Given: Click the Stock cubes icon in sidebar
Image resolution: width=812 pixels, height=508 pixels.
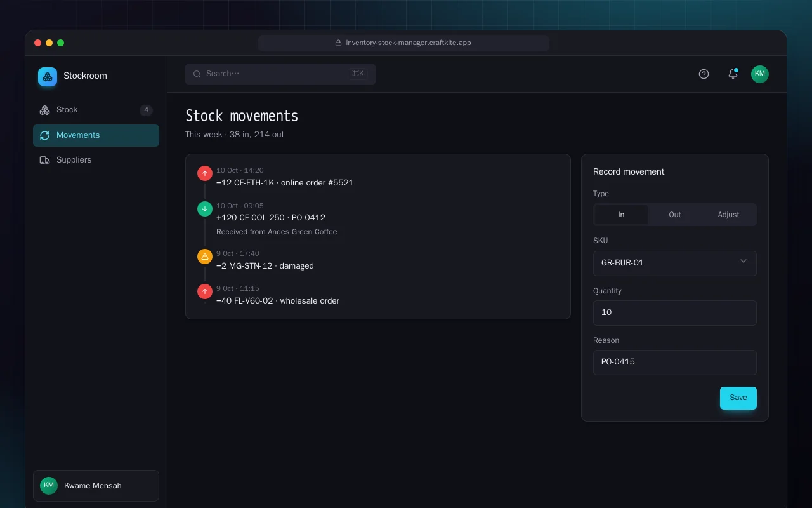Looking at the screenshot, I should tap(44, 110).
